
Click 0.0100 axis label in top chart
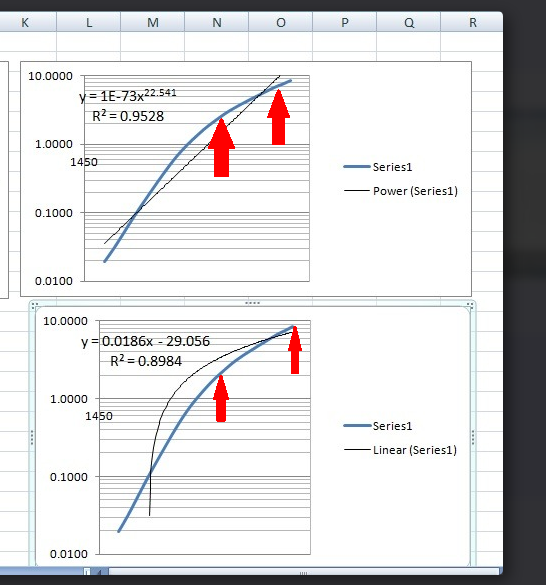[x=54, y=281]
